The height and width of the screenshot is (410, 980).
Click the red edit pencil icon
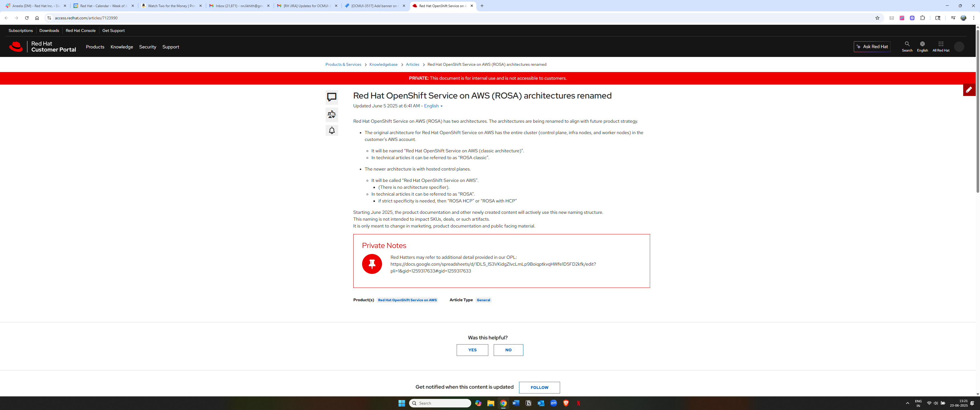969,90
